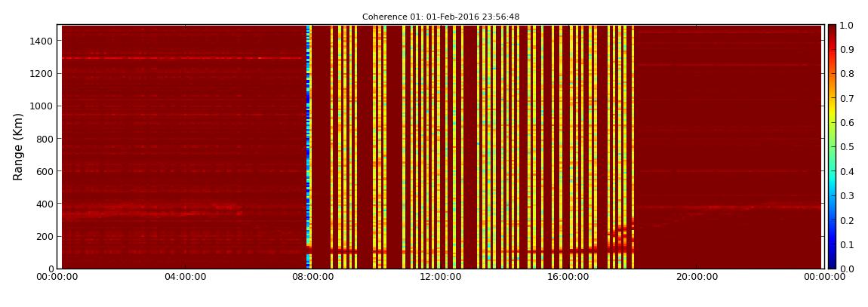This screenshot has width=868, height=307.
Task: Click the 12:00:00 time tick label
Action: pos(442,277)
